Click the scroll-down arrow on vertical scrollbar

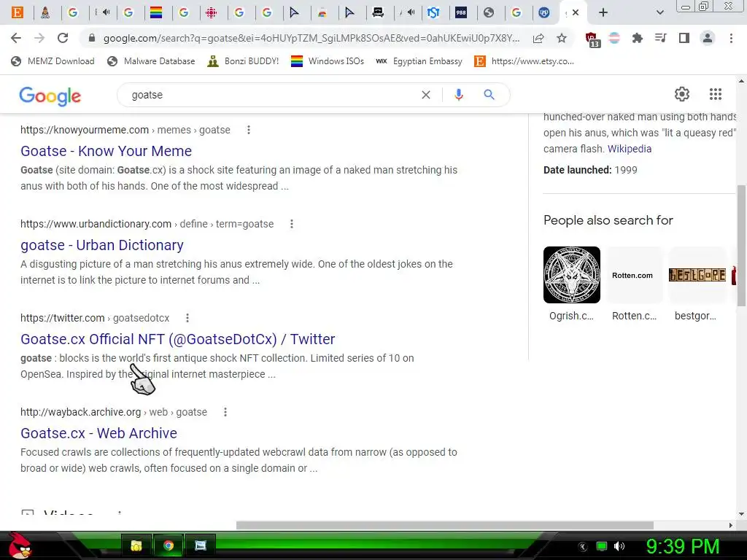click(x=741, y=514)
